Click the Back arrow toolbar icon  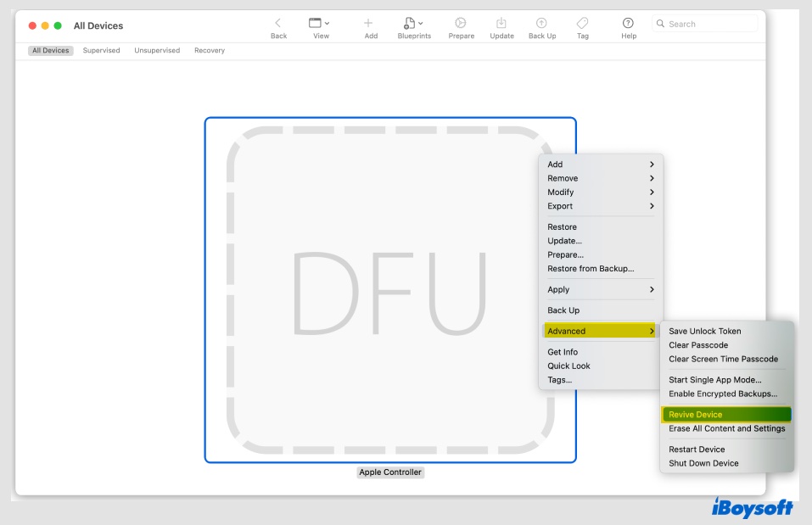[x=278, y=24]
